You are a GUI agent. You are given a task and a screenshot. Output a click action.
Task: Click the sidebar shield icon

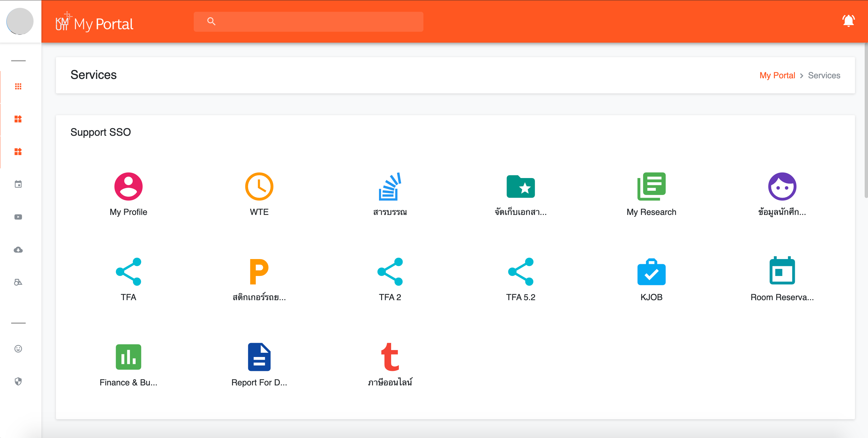click(x=18, y=381)
